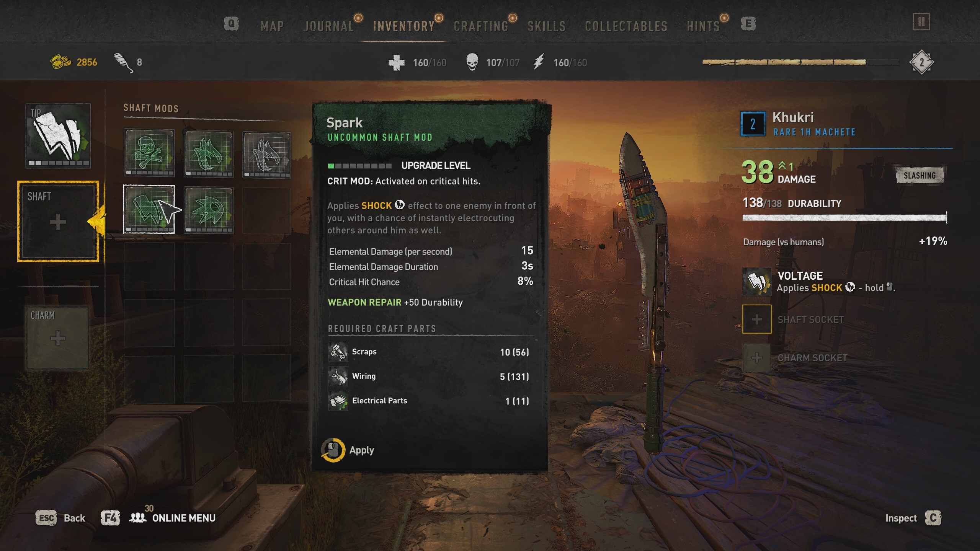980x551 pixels.
Task: Click the pause icon at top right
Action: point(921,22)
